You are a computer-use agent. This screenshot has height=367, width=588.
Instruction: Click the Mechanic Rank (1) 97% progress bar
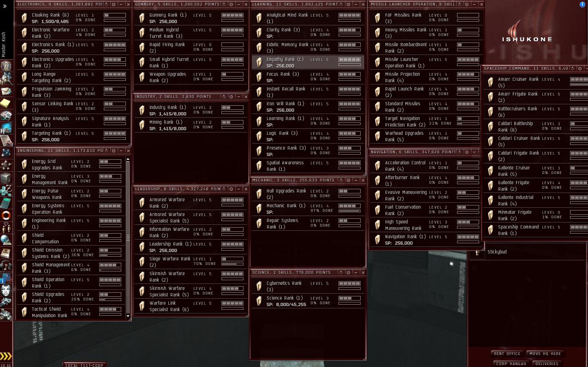pyautogui.click(x=350, y=211)
